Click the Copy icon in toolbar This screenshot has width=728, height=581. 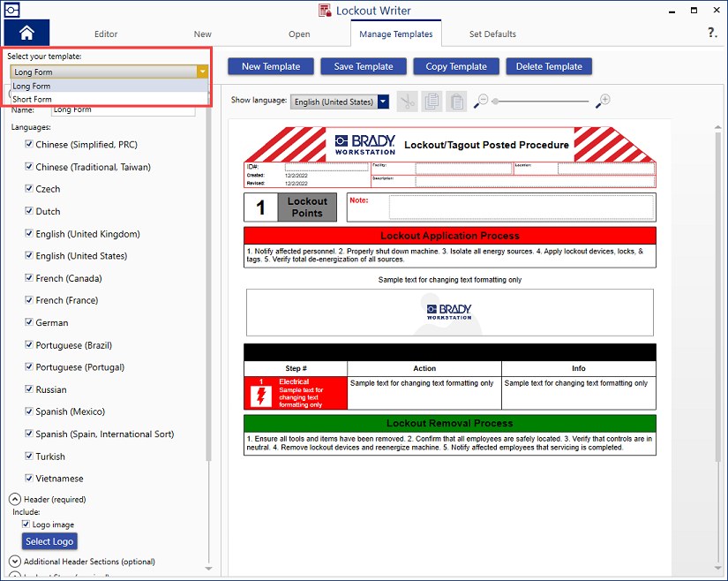[x=432, y=102]
